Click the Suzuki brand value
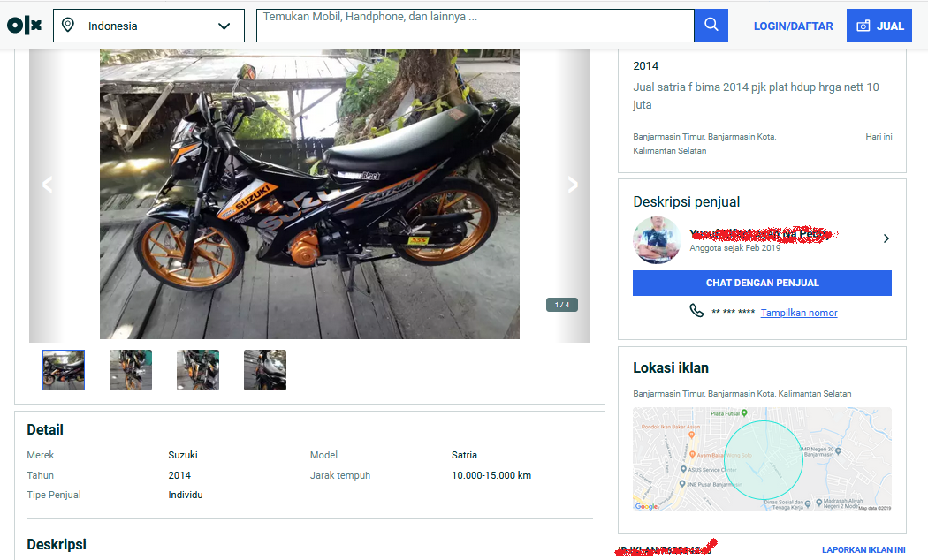The image size is (928, 560). click(183, 455)
